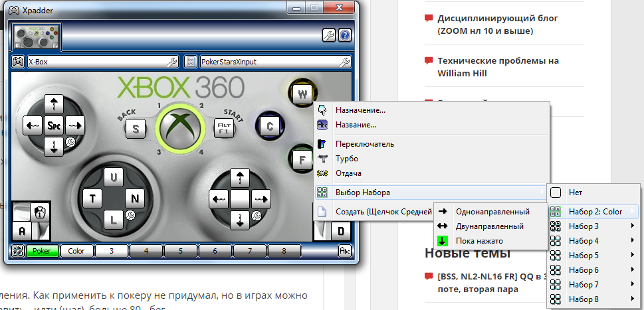Open the Технические проблемы на William Hill link
The image size is (644, 310).
click(x=498, y=67)
